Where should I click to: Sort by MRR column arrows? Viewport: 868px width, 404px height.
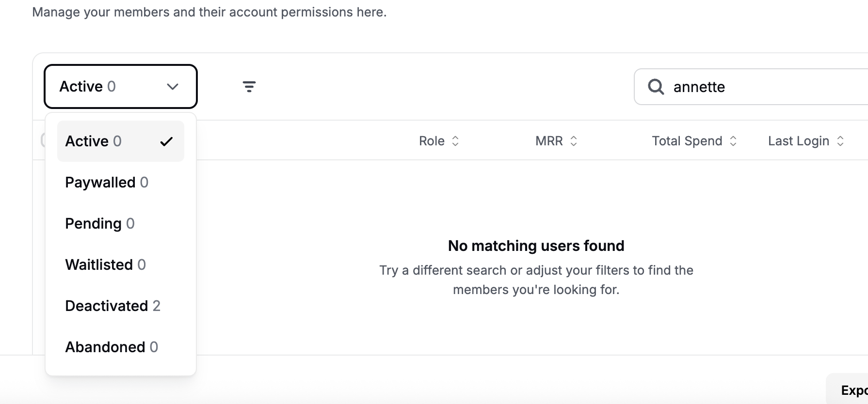[574, 141]
